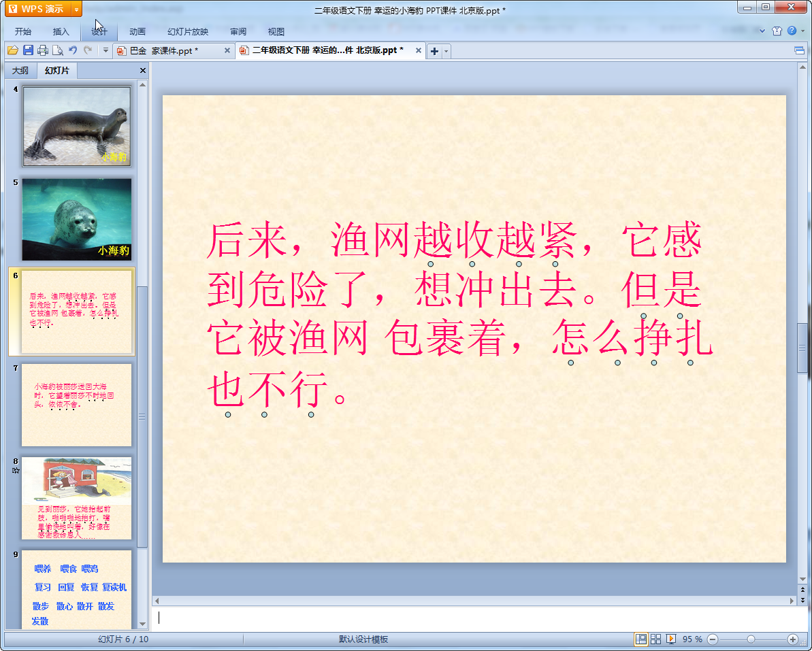
Task: Select normal view mode in status bar
Action: [x=641, y=639]
